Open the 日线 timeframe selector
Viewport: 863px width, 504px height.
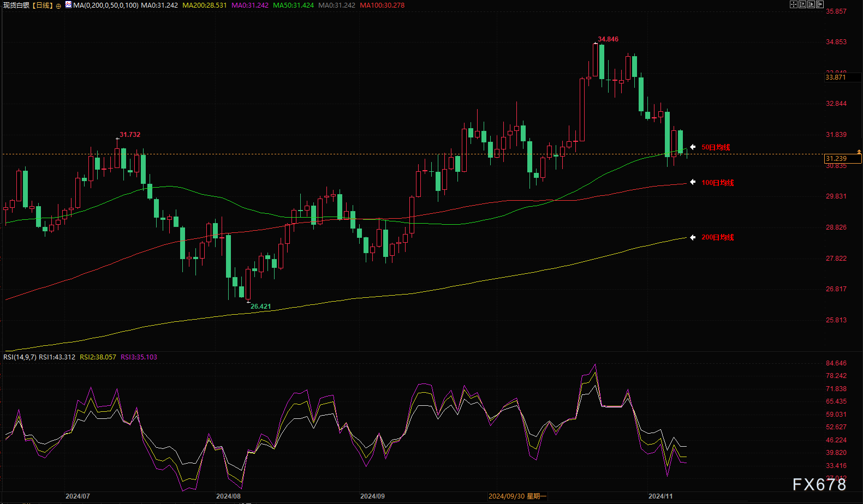pyautogui.click(x=41, y=5)
